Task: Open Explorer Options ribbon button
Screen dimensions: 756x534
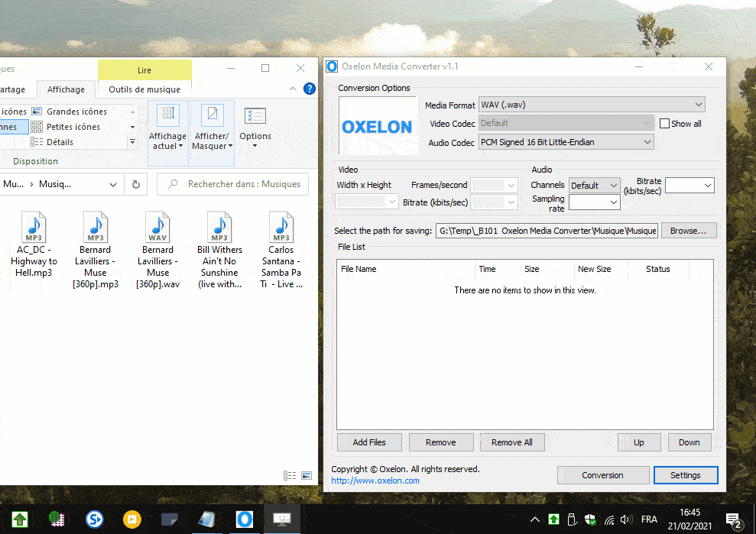Action: (x=255, y=128)
